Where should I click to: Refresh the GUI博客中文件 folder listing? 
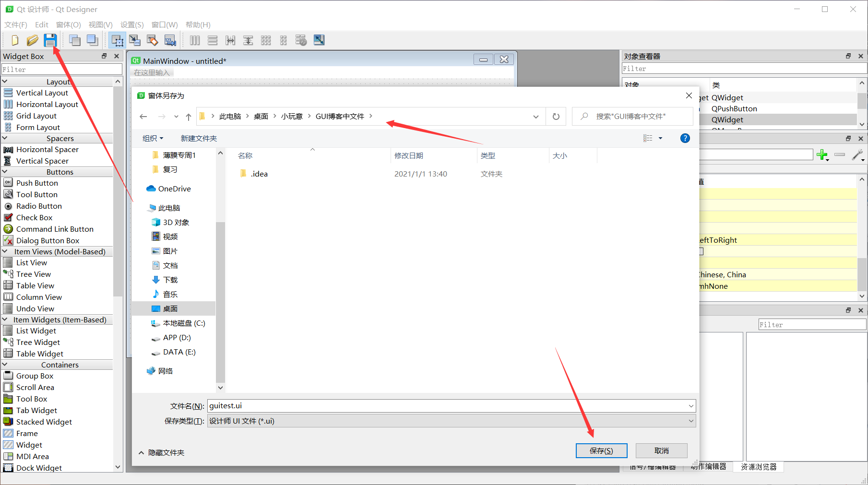click(556, 116)
